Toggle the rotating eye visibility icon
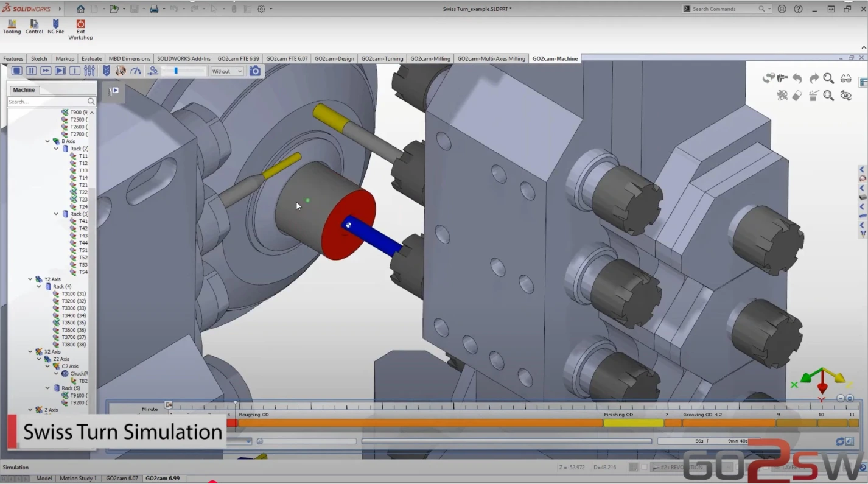The width and height of the screenshot is (868, 484). [x=846, y=96]
